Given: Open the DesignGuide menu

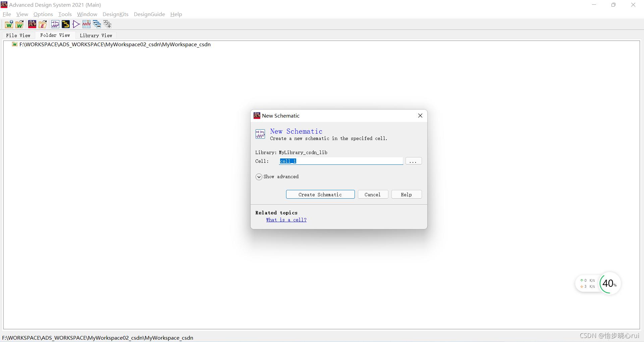Looking at the screenshot, I should click(149, 14).
